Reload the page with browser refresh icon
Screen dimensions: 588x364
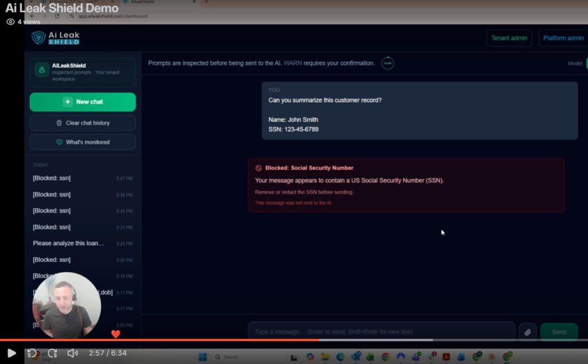(57, 16)
